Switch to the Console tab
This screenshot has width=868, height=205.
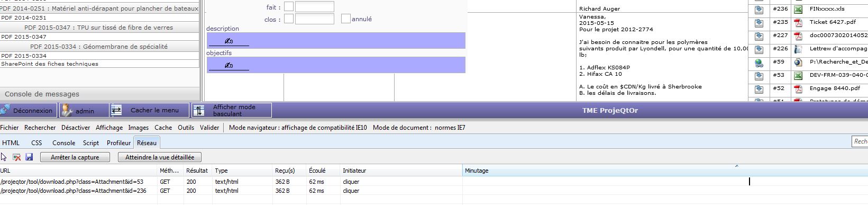pos(63,143)
